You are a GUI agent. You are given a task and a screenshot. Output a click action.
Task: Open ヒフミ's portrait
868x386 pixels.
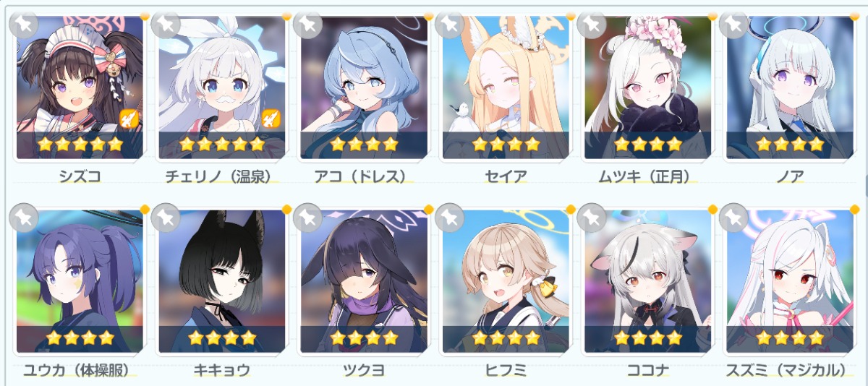tap(506, 281)
